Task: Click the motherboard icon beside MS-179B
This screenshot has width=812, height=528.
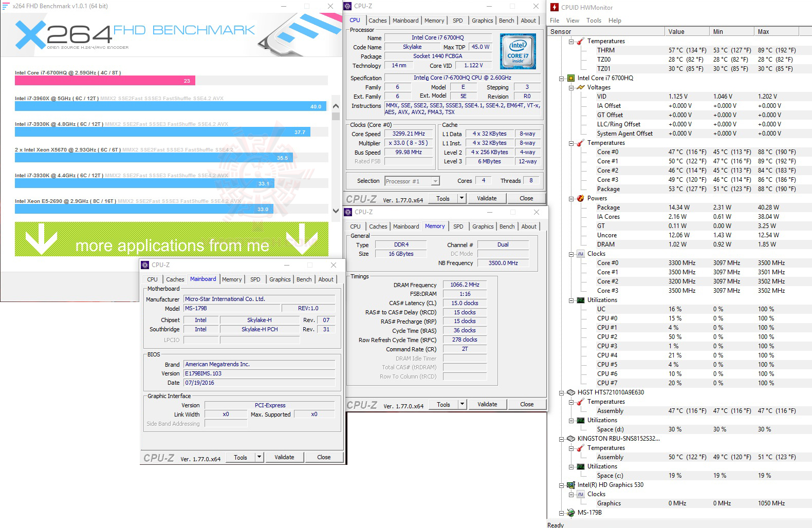Action: 570,513
